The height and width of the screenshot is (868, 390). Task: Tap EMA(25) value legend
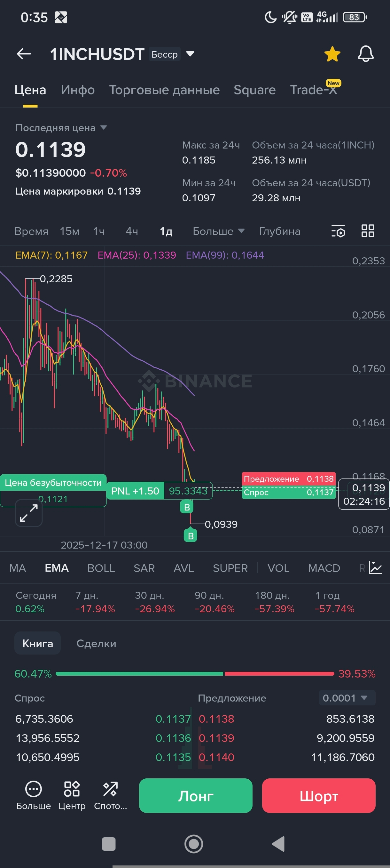(136, 255)
